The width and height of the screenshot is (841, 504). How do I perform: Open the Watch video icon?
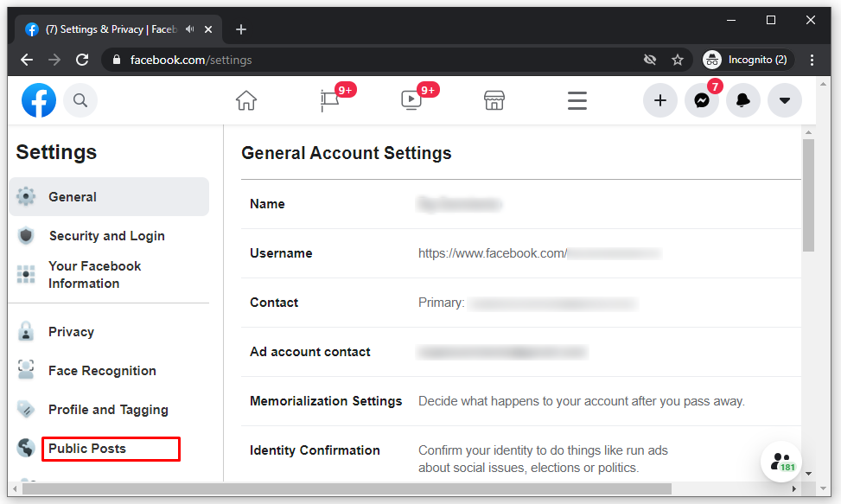coord(411,100)
